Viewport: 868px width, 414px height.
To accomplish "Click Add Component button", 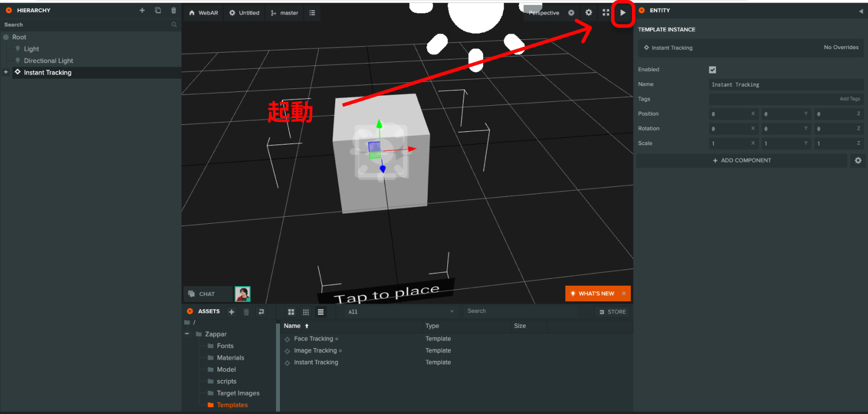I will (742, 160).
